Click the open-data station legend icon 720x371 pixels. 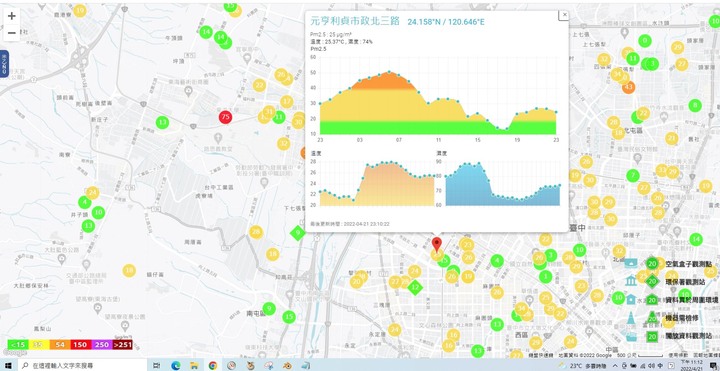click(x=631, y=336)
